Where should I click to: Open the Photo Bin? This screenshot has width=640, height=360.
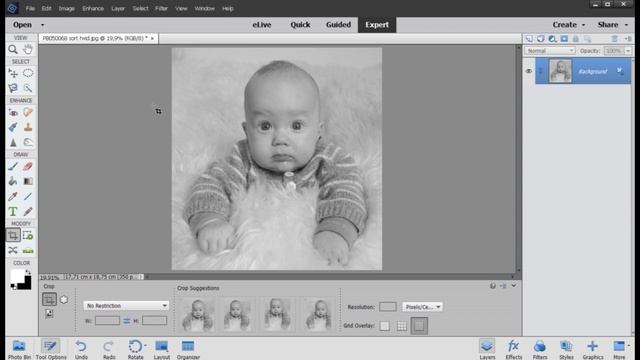[19, 350]
